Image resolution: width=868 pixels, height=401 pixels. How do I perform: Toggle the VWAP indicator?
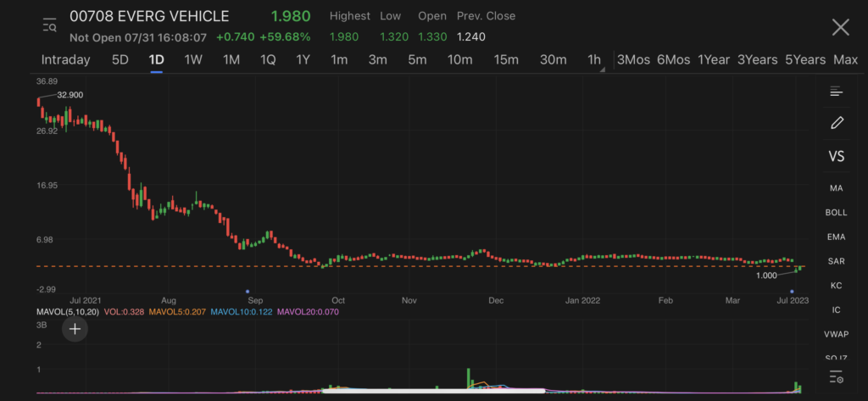click(837, 334)
